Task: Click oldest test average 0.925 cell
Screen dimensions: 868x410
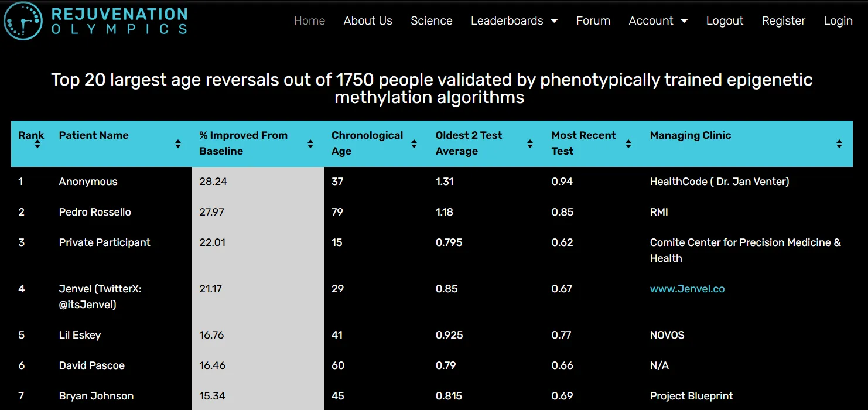Action: pyautogui.click(x=449, y=335)
